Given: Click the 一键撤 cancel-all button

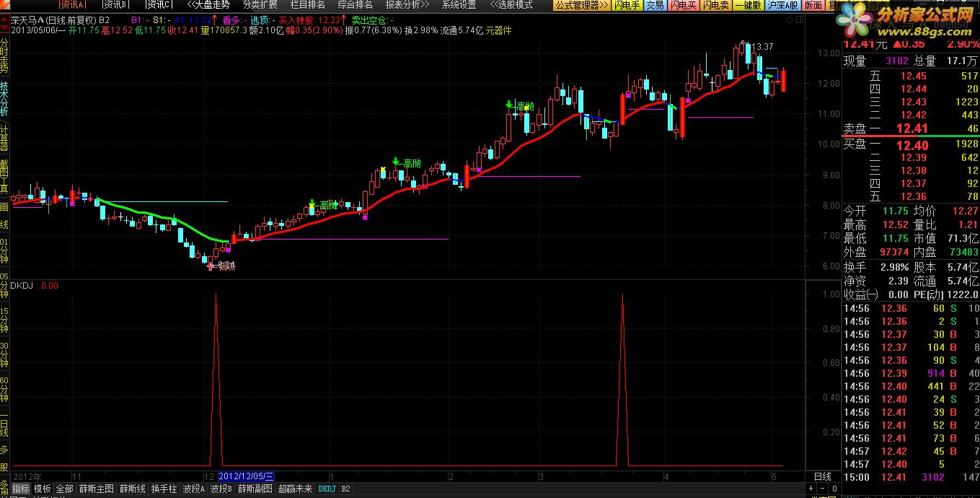Looking at the screenshot, I should (749, 5).
